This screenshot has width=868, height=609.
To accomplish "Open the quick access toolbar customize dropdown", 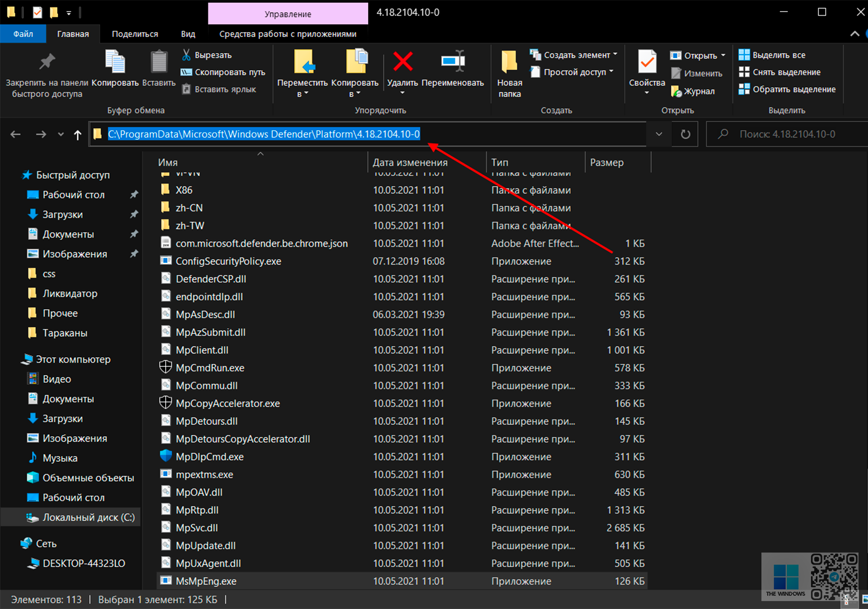I will (x=69, y=12).
